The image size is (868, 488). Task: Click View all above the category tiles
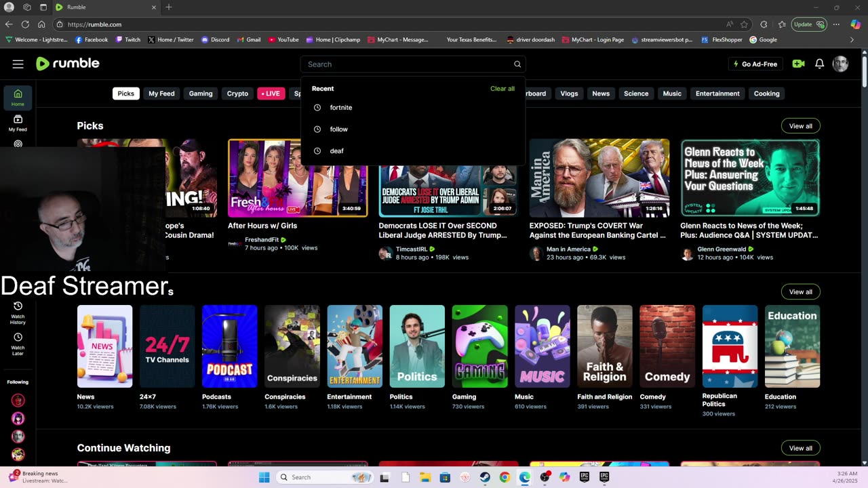(801, 292)
